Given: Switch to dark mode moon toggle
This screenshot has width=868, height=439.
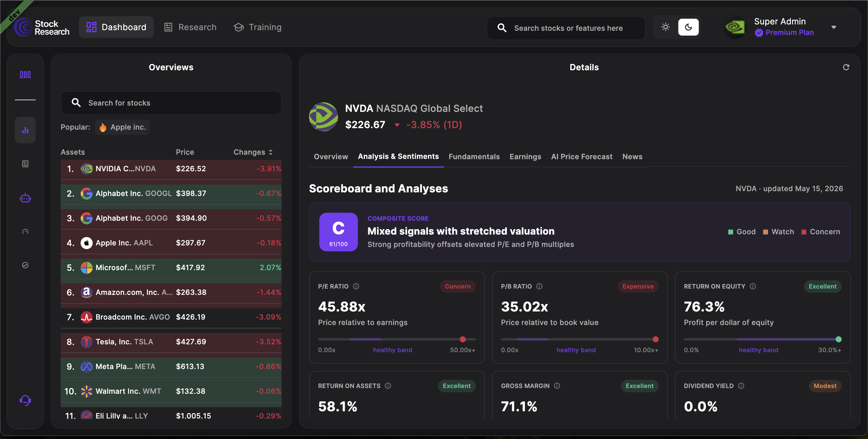Looking at the screenshot, I should (688, 27).
